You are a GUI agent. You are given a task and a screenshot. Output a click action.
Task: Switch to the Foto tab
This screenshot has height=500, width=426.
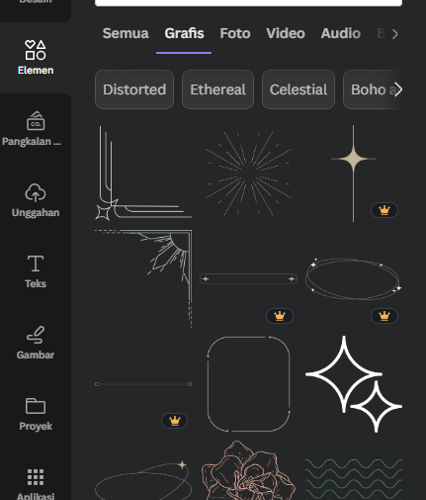[235, 33]
